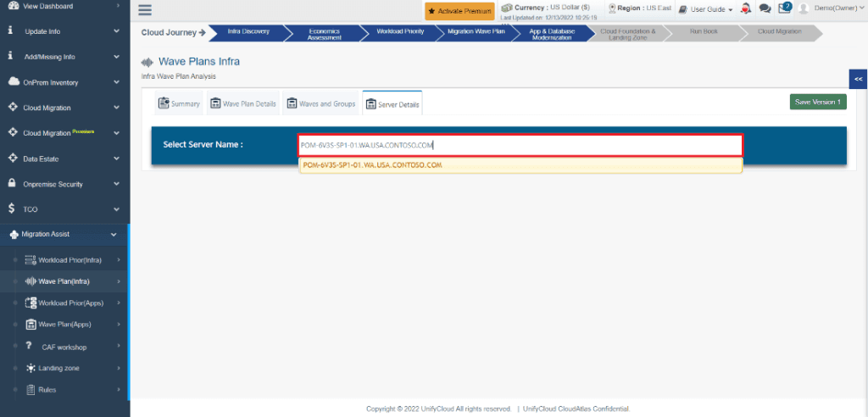Click the Activate Premium button

459,11
